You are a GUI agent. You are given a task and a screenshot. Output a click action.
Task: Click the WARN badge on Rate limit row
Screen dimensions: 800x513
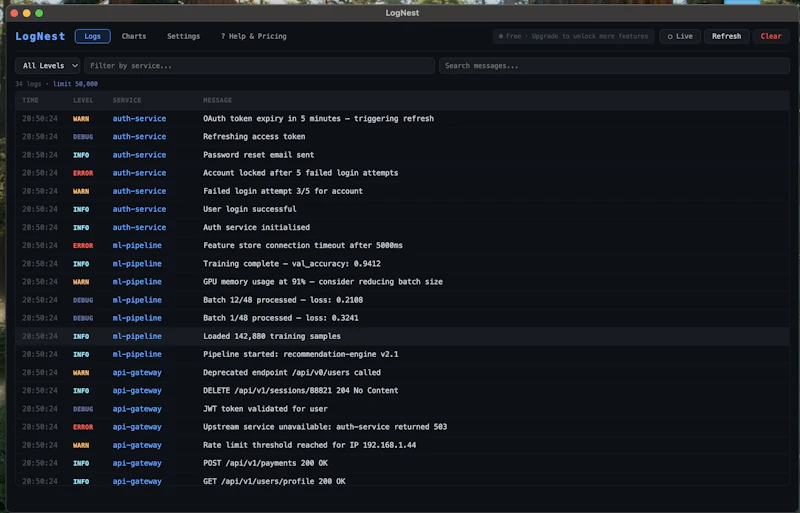pos(81,445)
